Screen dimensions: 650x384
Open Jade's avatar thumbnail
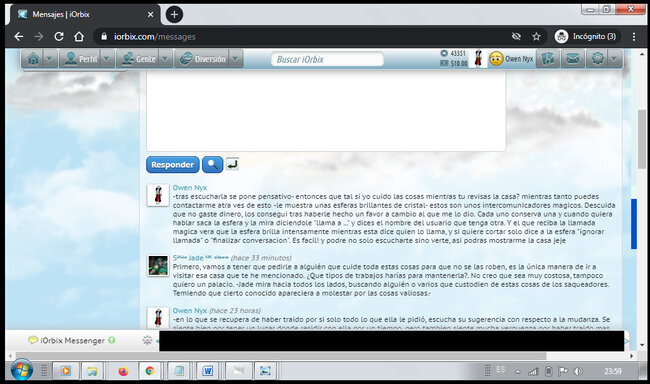pos(158,265)
